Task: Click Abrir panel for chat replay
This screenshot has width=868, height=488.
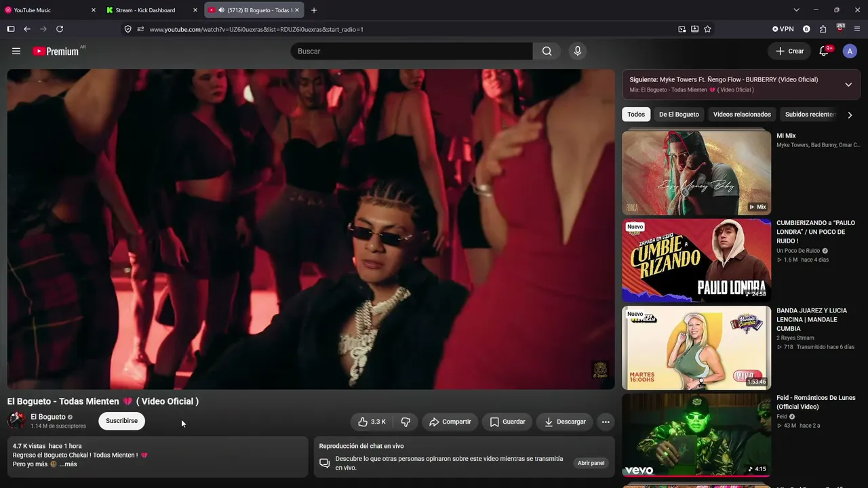Action: click(591, 464)
